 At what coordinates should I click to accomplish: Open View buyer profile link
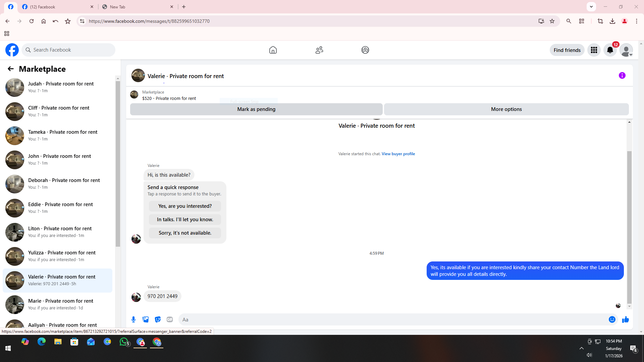(398, 154)
